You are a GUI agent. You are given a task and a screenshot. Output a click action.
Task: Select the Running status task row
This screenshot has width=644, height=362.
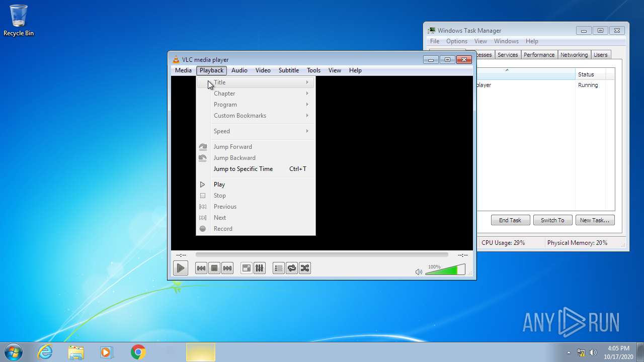(x=545, y=85)
